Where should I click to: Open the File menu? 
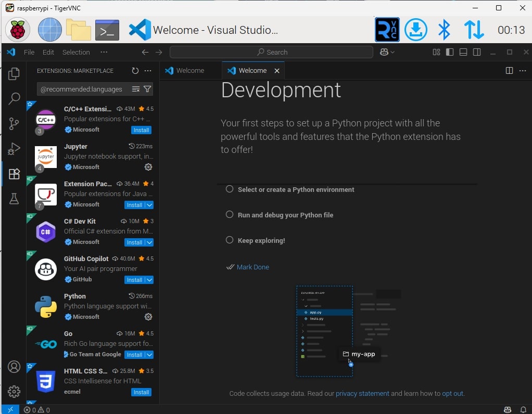coord(29,52)
